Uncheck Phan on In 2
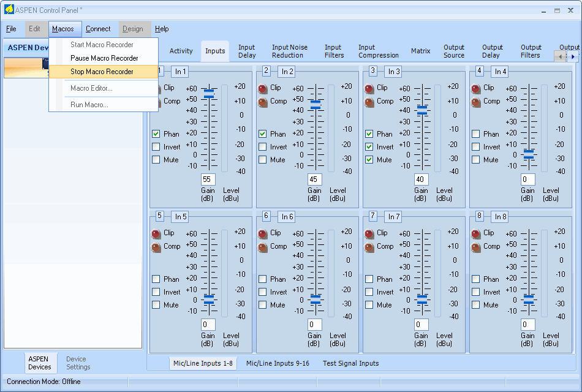Viewport: 582px width, 392px height. (262, 134)
